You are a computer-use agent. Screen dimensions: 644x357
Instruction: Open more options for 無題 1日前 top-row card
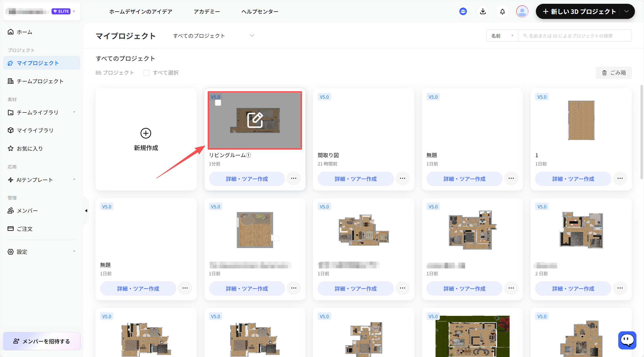(511, 178)
